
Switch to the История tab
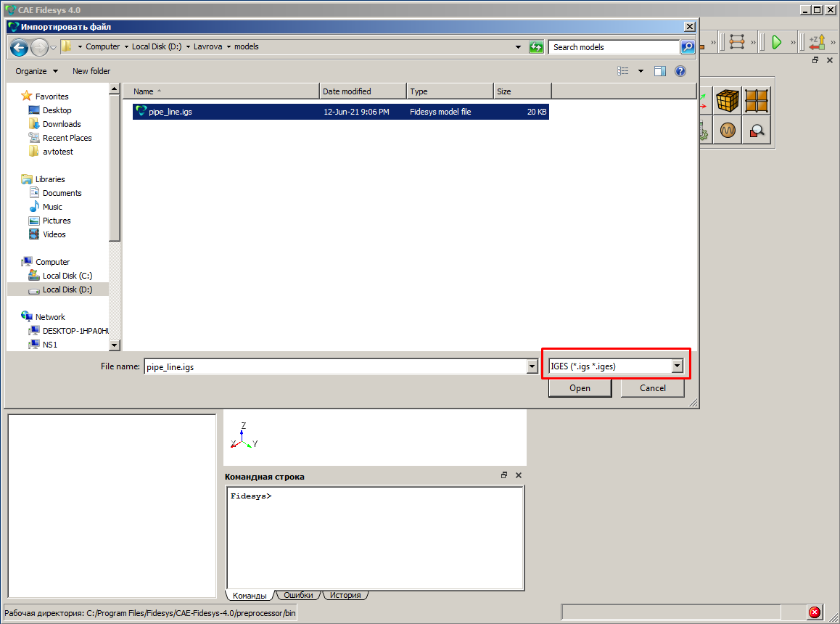(x=345, y=595)
